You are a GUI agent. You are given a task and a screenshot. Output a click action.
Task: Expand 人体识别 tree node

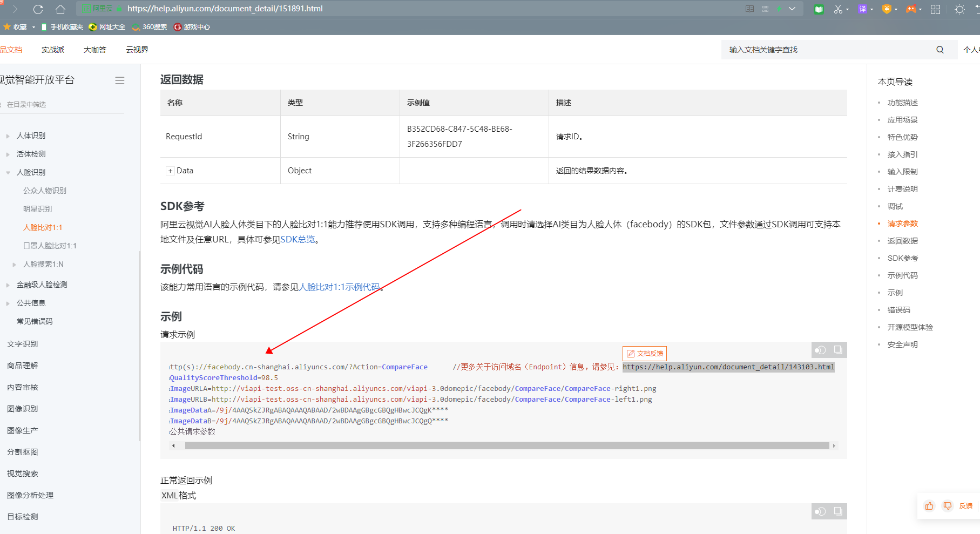pos(8,136)
